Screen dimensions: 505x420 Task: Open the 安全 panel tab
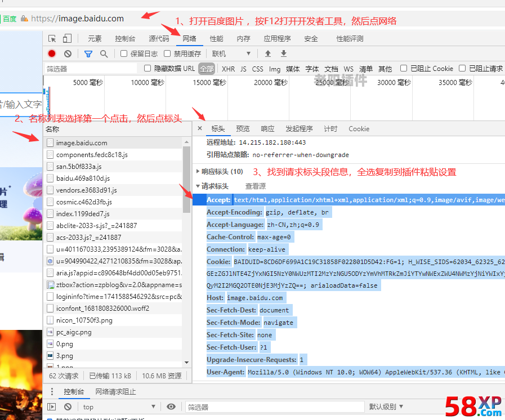click(311, 39)
